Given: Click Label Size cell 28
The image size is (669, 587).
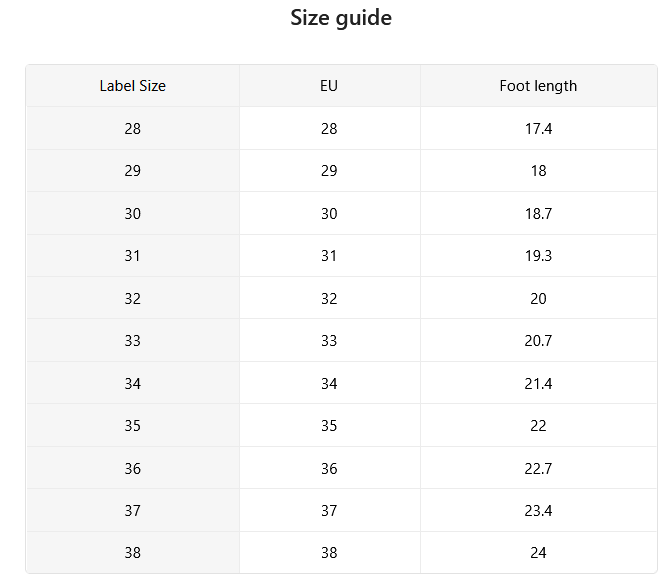Looking at the screenshot, I should click(x=133, y=128).
